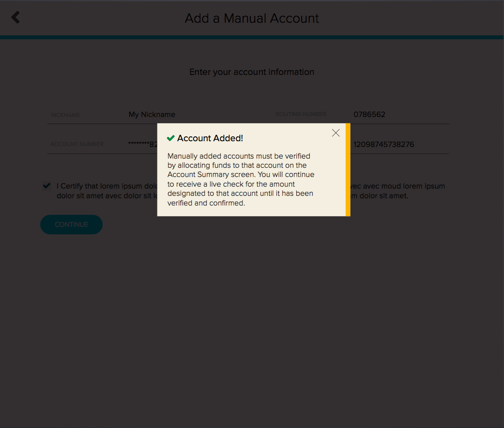Click the green checkmark icon in dialog
This screenshot has height=428, width=504.
point(171,138)
